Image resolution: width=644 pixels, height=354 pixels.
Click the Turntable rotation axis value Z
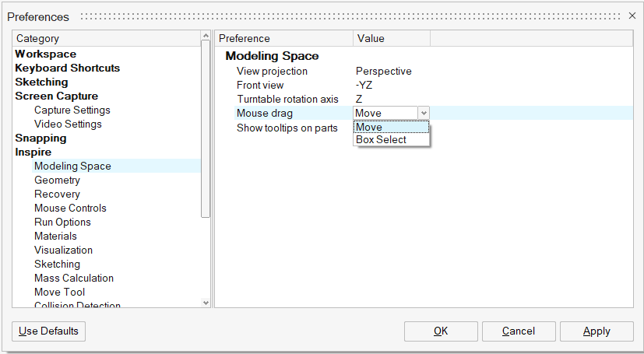359,99
